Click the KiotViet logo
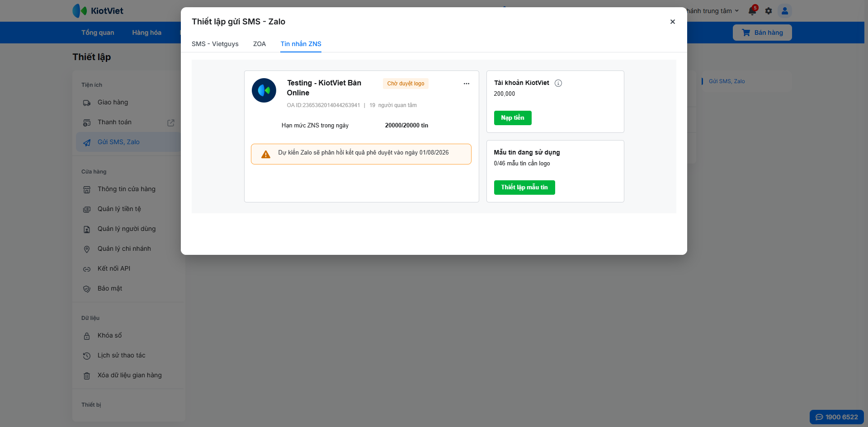Screen dimensions: 868x427 [x=98, y=11]
